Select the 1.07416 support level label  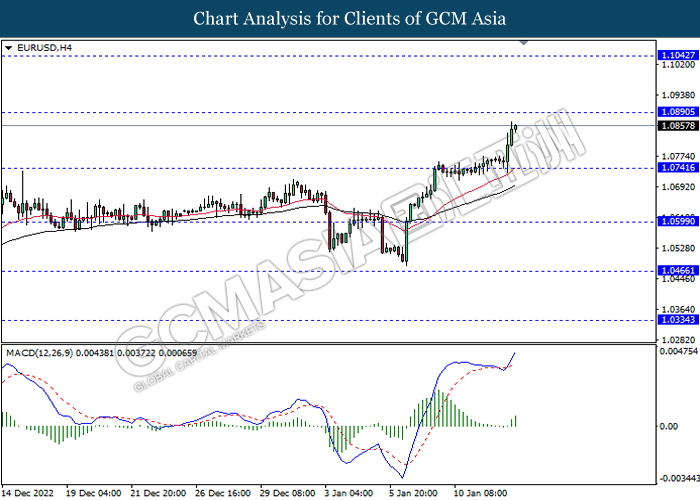678,167
